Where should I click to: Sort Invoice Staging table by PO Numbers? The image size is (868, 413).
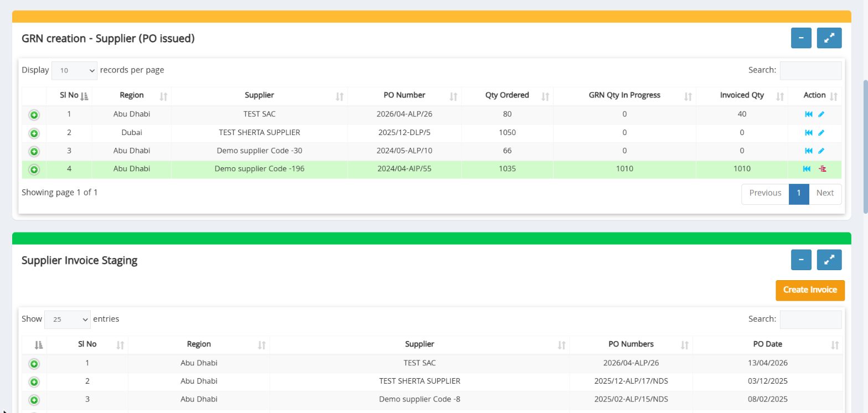(x=631, y=344)
